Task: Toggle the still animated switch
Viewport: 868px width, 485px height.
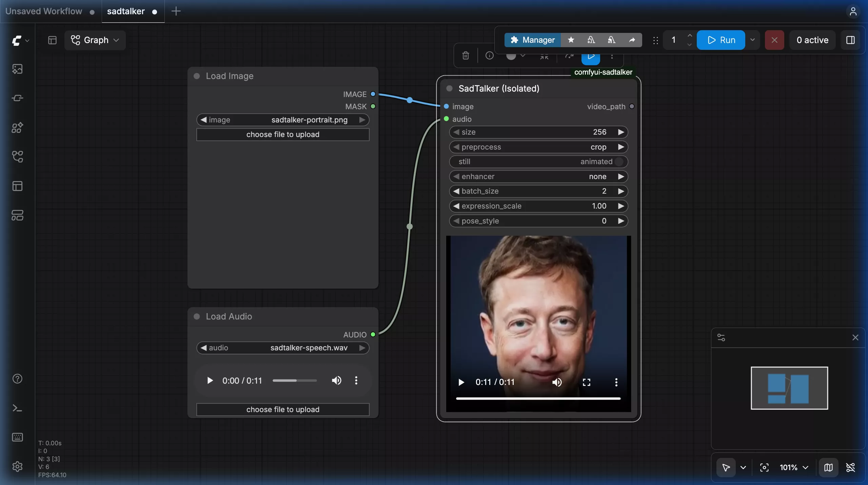Action: (x=538, y=161)
